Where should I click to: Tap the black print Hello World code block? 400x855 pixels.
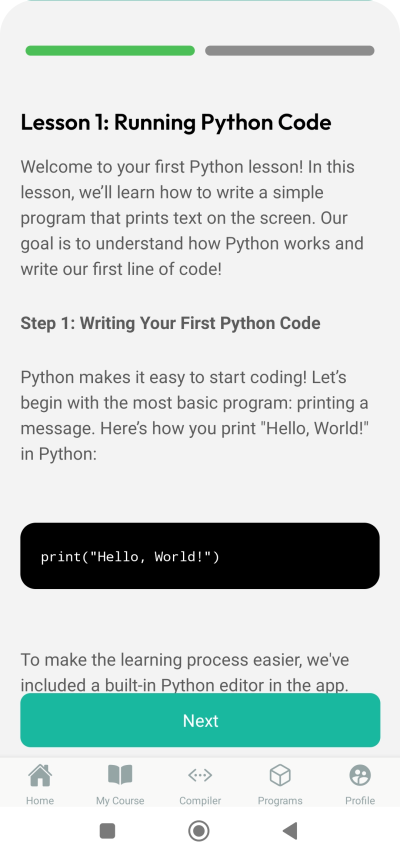pyautogui.click(x=200, y=556)
